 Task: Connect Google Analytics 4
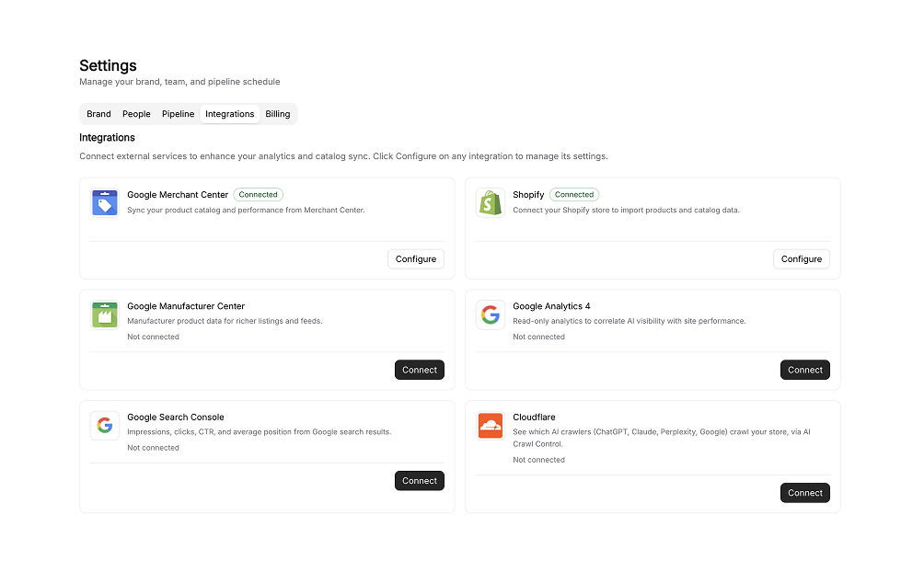pyautogui.click(x=805, y=370)
